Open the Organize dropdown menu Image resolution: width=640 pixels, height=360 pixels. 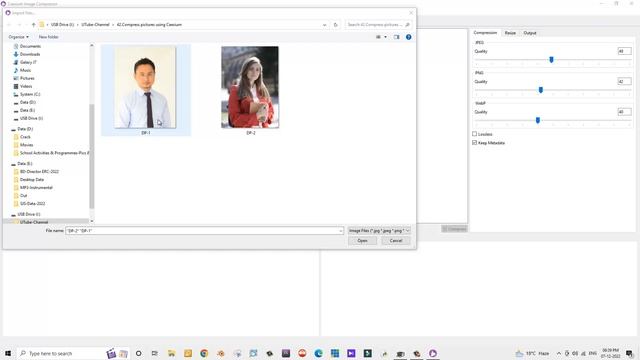tap(18, 37)
